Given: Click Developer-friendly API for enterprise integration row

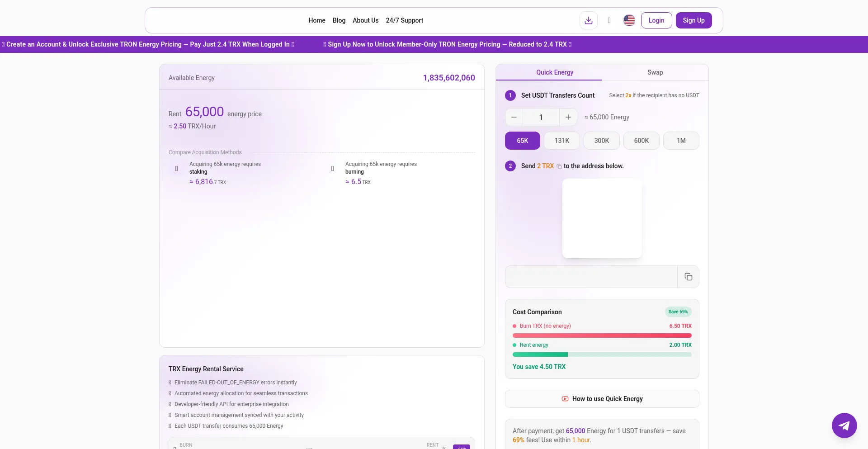Looking at the screenshot, I should point(229,404).
